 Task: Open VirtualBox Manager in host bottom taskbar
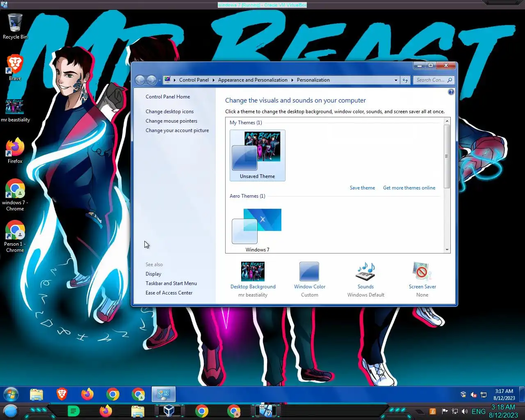169,411
